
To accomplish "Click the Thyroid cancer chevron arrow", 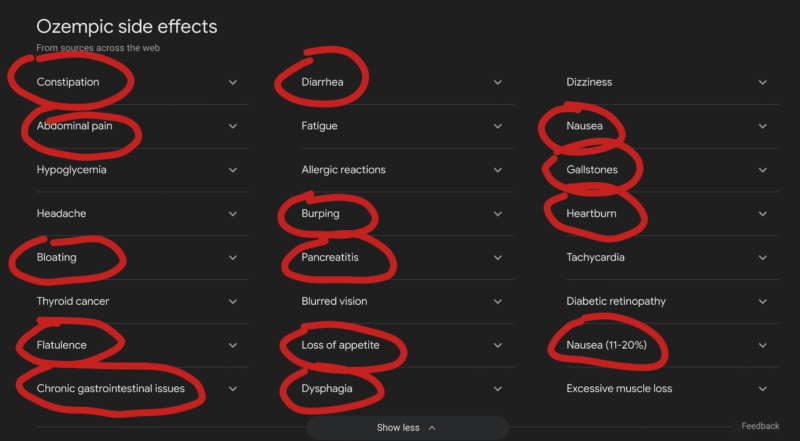I will click(x=232, y=301).
